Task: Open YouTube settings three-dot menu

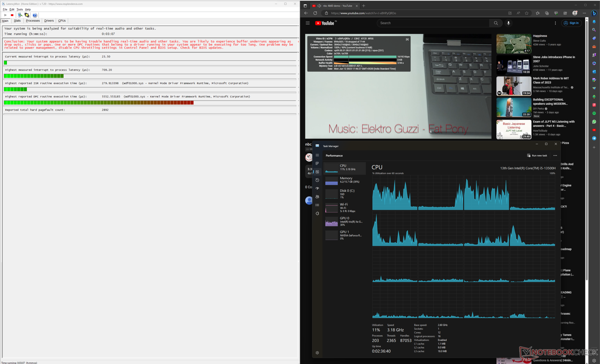Action: 555,23
